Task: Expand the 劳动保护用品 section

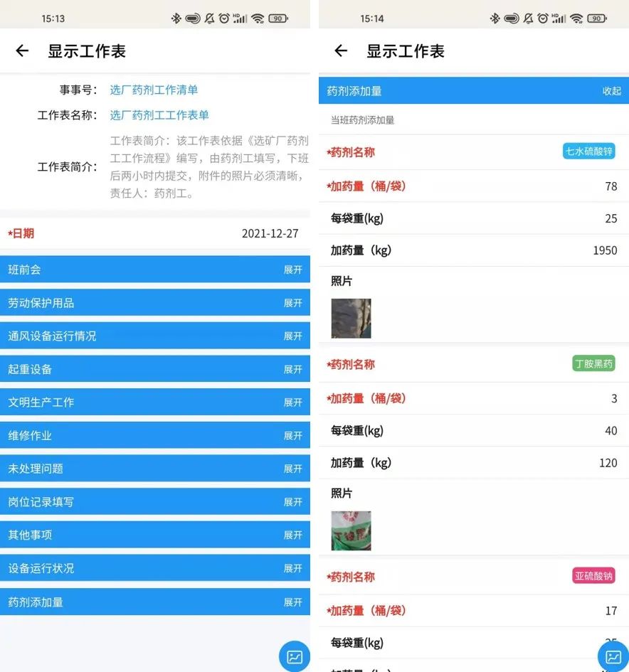Action: (x=292, y=303)
